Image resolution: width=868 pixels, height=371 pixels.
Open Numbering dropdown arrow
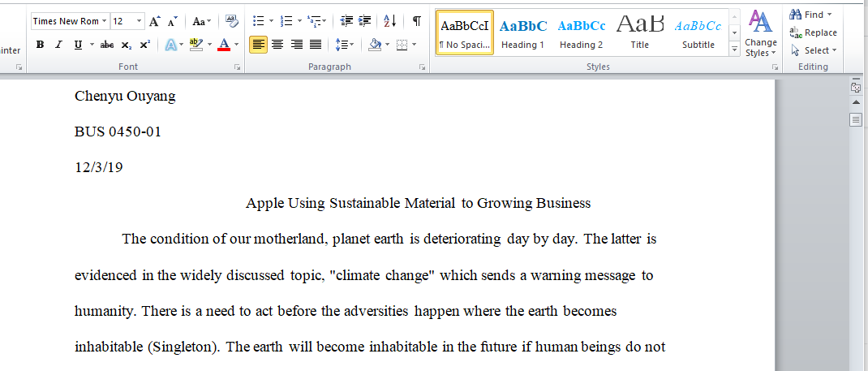pos(299,21)
